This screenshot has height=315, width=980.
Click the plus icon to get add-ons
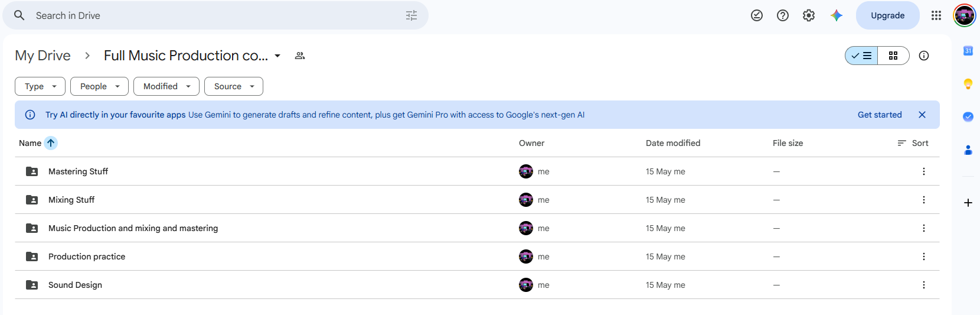pyautogui.click(x=968, y=203)
